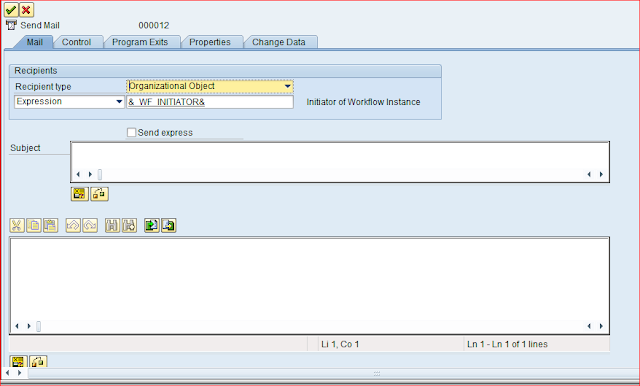Message editor scroll-right arrow at the right end
The height and width of the screenshot is (386, 640).
pyautogui.click(x=601, y=326)
